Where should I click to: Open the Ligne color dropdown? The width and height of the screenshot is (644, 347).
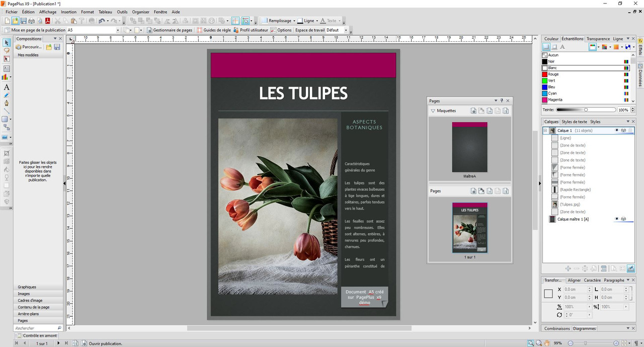click(316, 21)
